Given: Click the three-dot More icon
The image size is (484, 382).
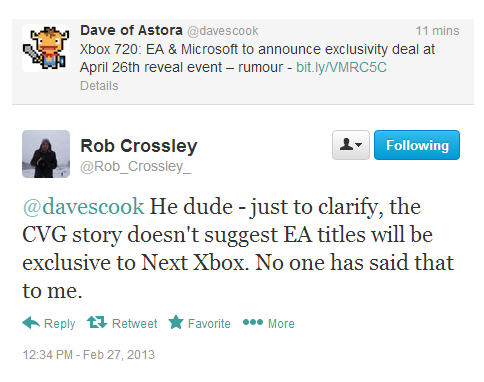Looking at the screenshot, I should click(253, 322).
